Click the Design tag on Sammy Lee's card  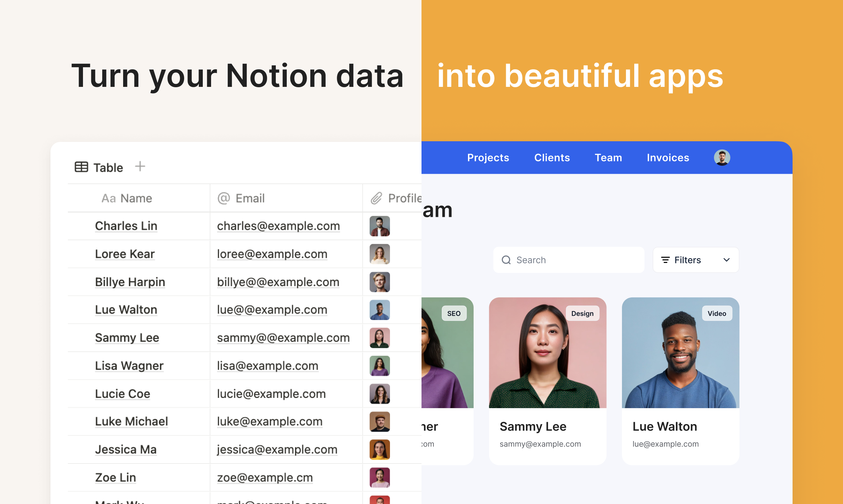(x=582, y=313)
